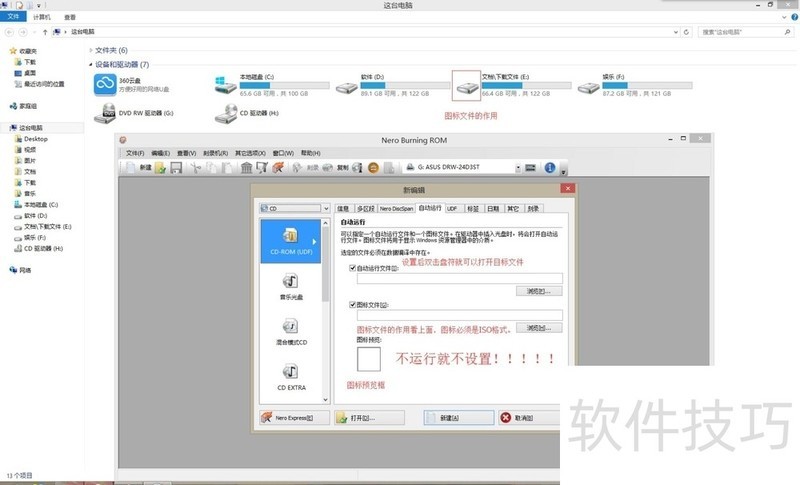Viewport: 800px width, 485px height.
Task: Toggle the 图标文件 checkbox
Action: click(x=352, y=304)
